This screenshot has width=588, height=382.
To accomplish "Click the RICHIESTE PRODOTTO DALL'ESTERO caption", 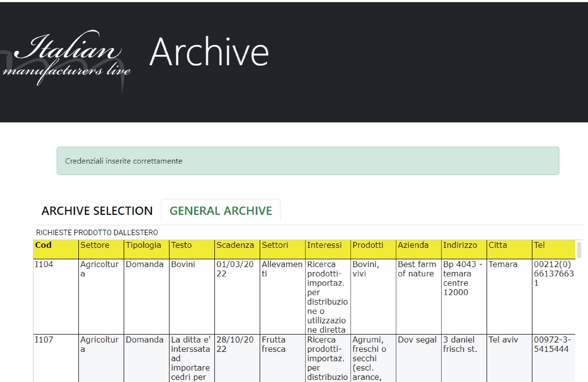I will click(97, 232).
